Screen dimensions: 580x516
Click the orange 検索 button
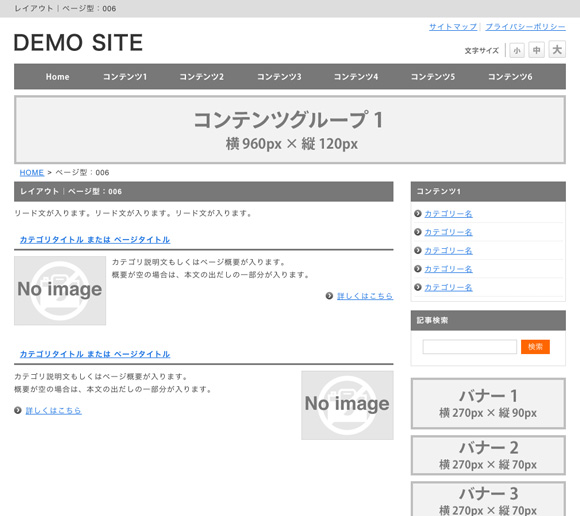535,347
